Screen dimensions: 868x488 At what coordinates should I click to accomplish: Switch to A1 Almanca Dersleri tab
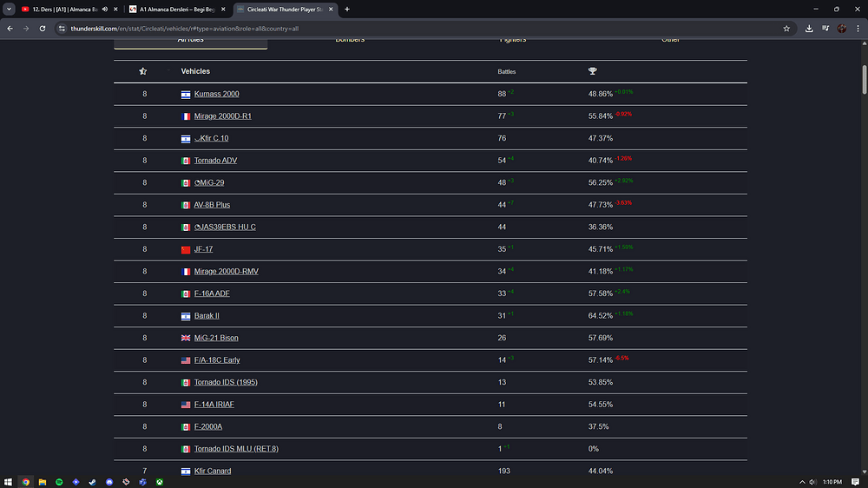[177, 10]
